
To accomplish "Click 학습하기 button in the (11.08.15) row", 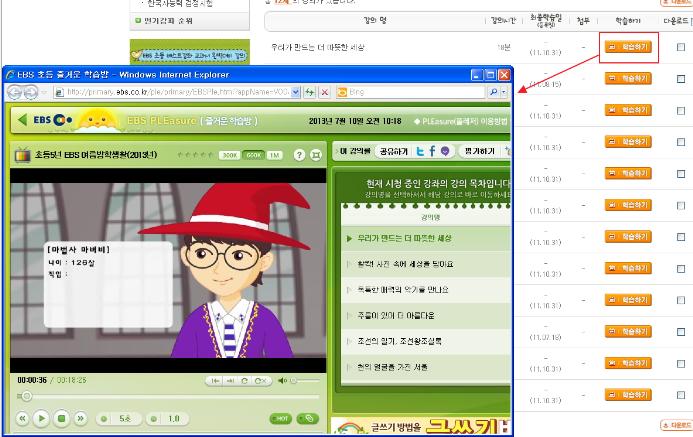I will (x=628, y=79).
